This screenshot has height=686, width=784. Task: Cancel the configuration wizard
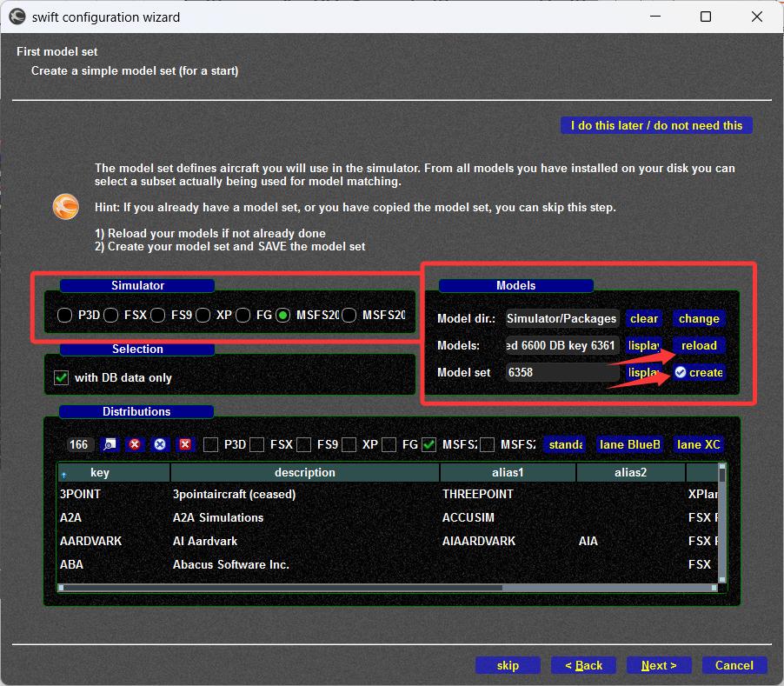[734, 665]
